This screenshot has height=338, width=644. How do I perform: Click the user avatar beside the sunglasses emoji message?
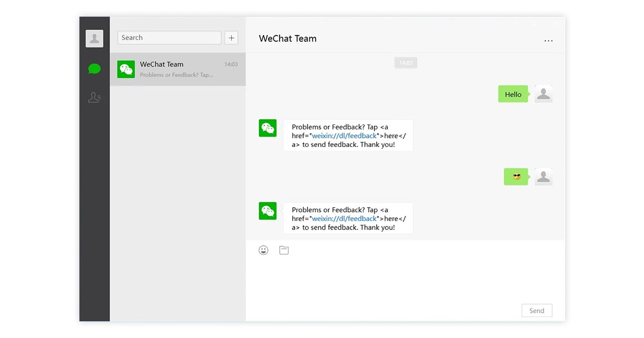[544, 177]
